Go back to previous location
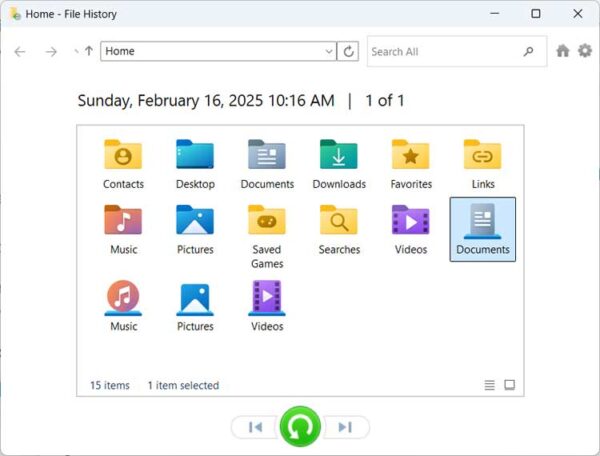Viewport: 600px width, 456px height. point(20,51)
